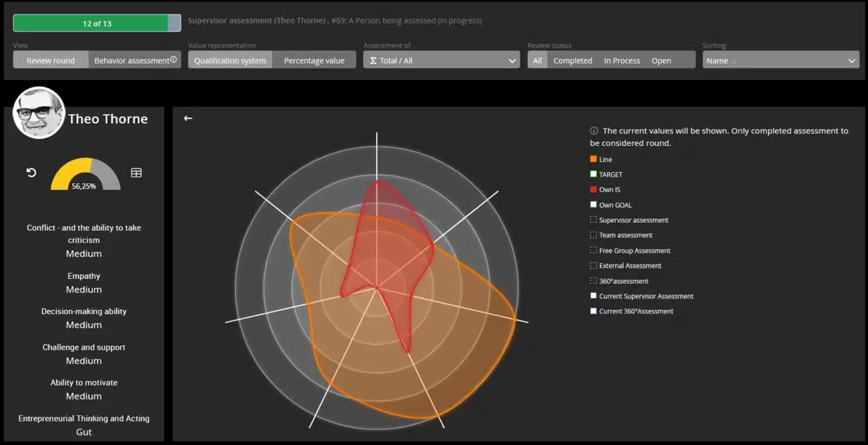The width and height of the screenshot is (868, 445).
Task: Select the Open review status filter
Action: [x=661, y=60]
